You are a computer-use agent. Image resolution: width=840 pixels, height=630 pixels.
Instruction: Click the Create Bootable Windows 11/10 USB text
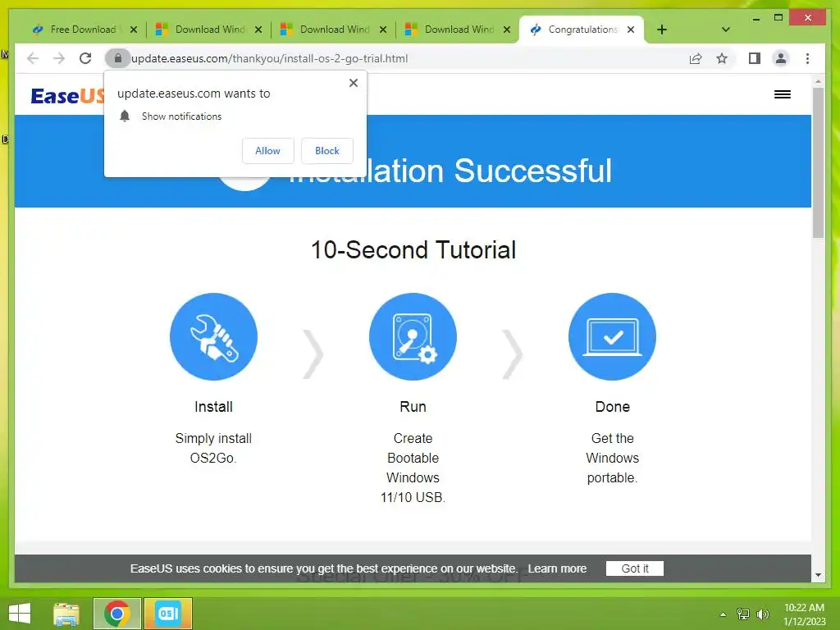413,468
